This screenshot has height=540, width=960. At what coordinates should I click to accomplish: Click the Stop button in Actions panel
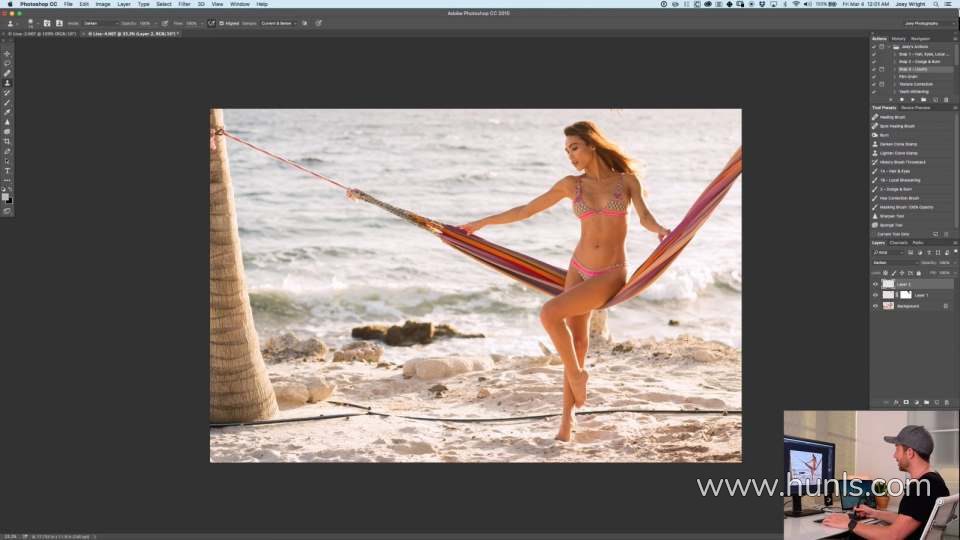click(890, 100)
